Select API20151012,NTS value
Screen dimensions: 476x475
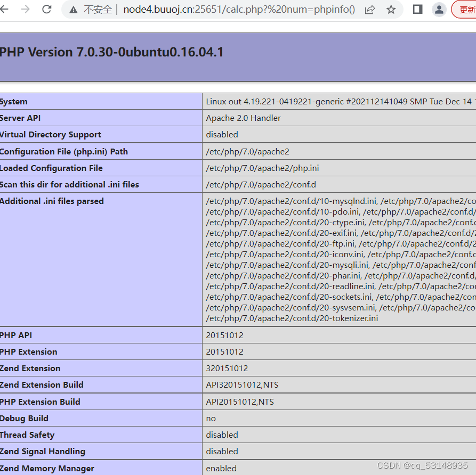click(x=240, y=402)
